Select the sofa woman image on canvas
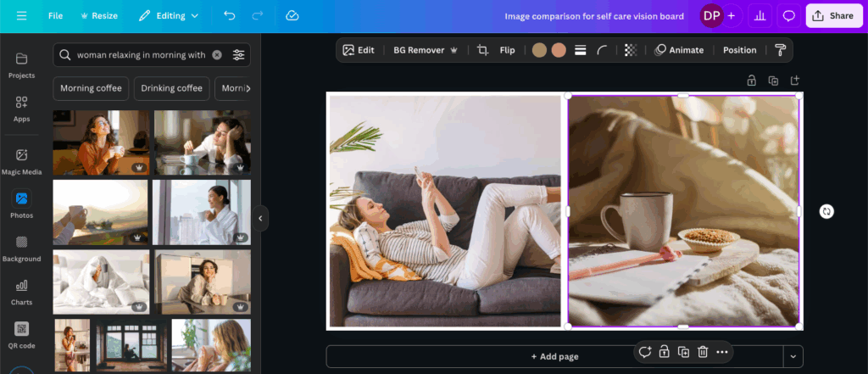The width and height of the screenshot is (868, 374). tap(445, 211)
